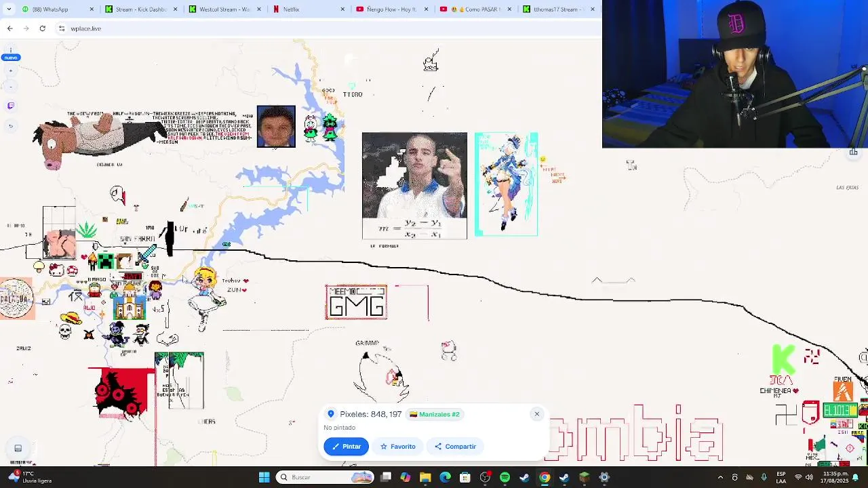Click the 'No pintado' status text

click(339, 428)
